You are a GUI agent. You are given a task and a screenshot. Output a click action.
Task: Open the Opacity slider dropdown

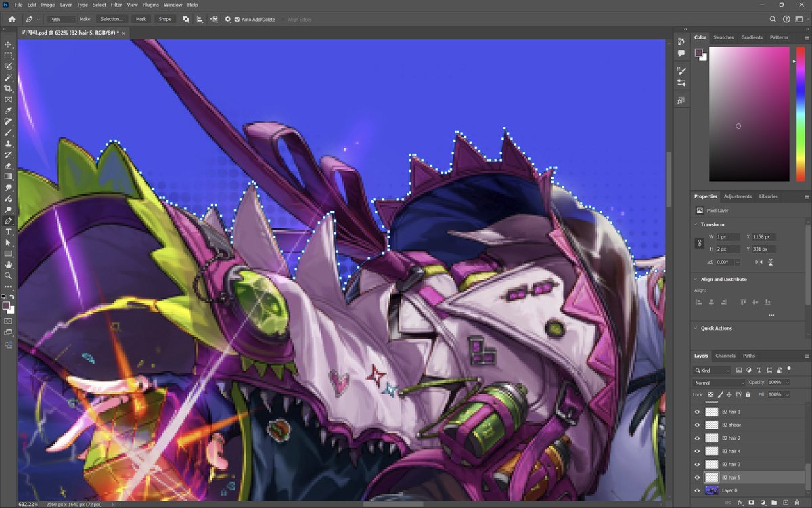click(788, 383)
